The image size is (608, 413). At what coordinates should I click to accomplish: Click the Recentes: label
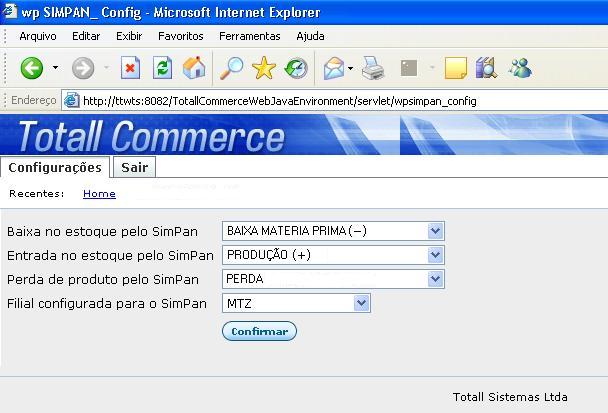(37, 194)
